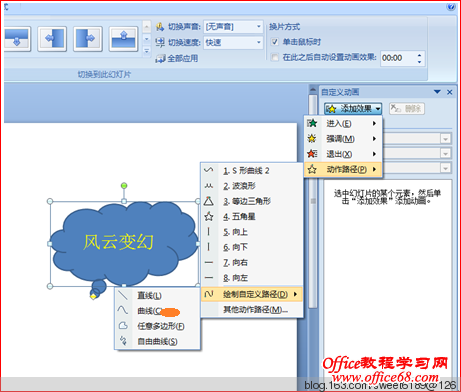Close the 自定义动画 task pane
461x392 pixels.
(x=450, y=92)
